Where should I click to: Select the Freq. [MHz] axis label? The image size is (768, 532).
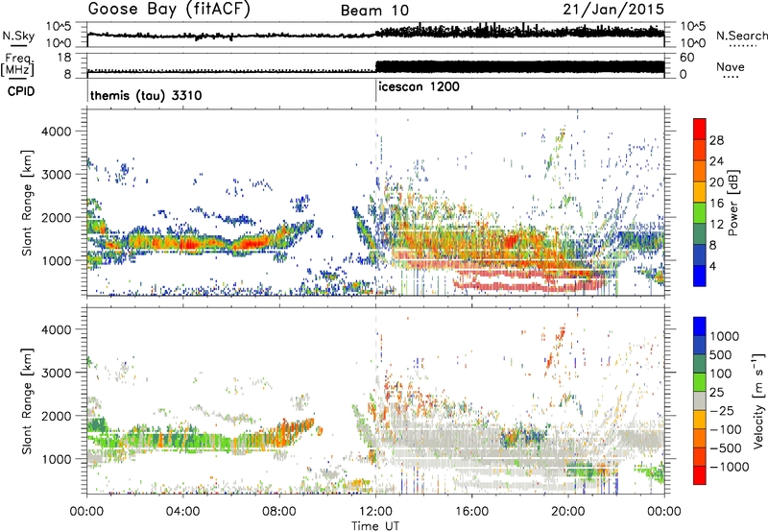(17, 64)
